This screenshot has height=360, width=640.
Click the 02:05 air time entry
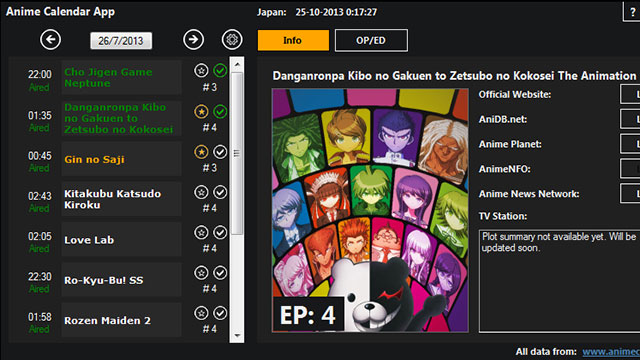40,237
